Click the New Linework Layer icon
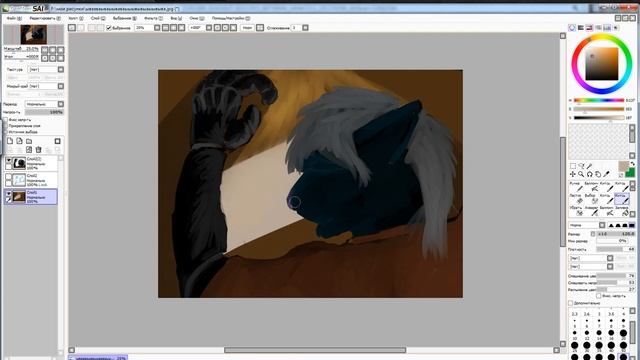The width and height of the screenshot is (640, 360). point(19,141)
